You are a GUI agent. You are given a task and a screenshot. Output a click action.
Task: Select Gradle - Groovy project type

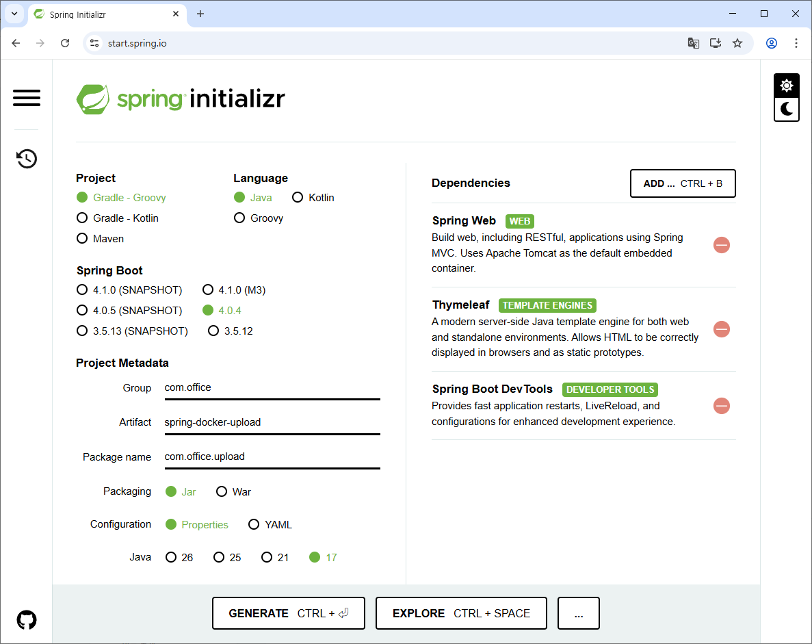(x=121, y=197)
